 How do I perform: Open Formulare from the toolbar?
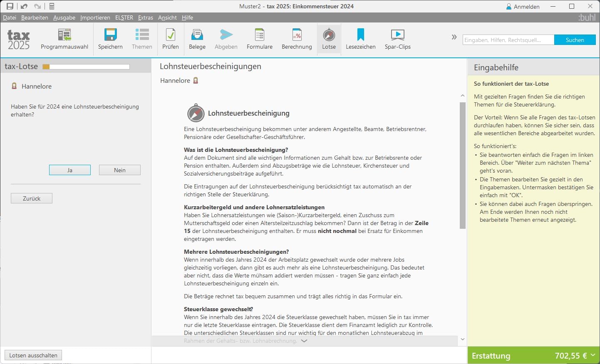tap(260, 39)
